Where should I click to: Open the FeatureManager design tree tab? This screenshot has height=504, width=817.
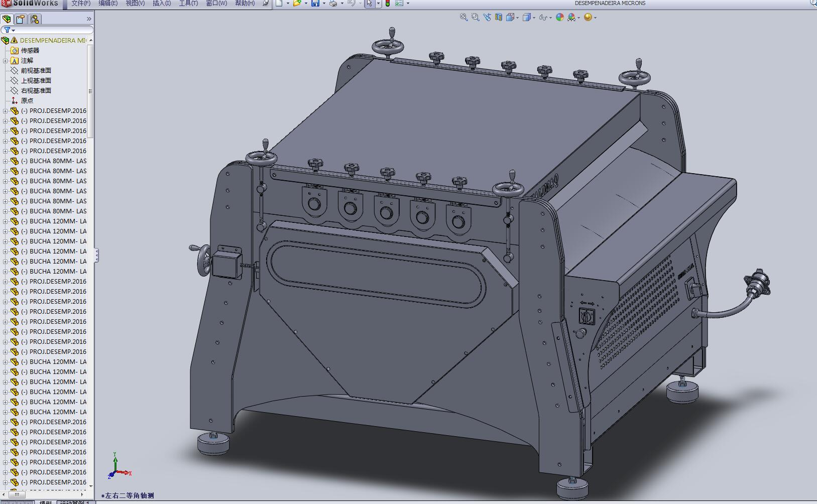(x=7, y=19)
